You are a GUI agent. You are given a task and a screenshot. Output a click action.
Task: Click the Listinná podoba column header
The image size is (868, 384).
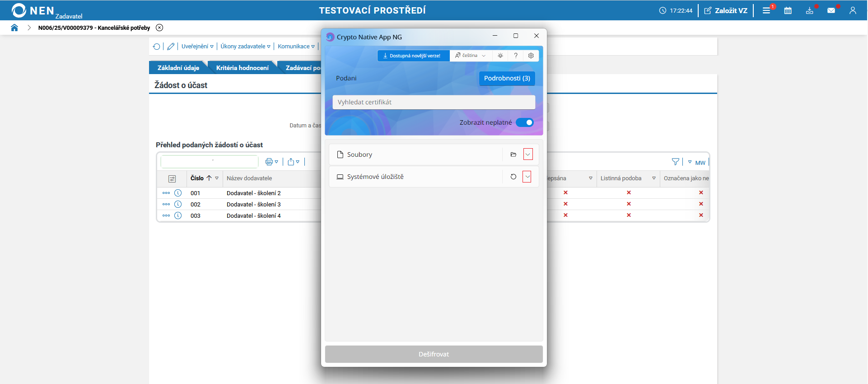[621, 178]
